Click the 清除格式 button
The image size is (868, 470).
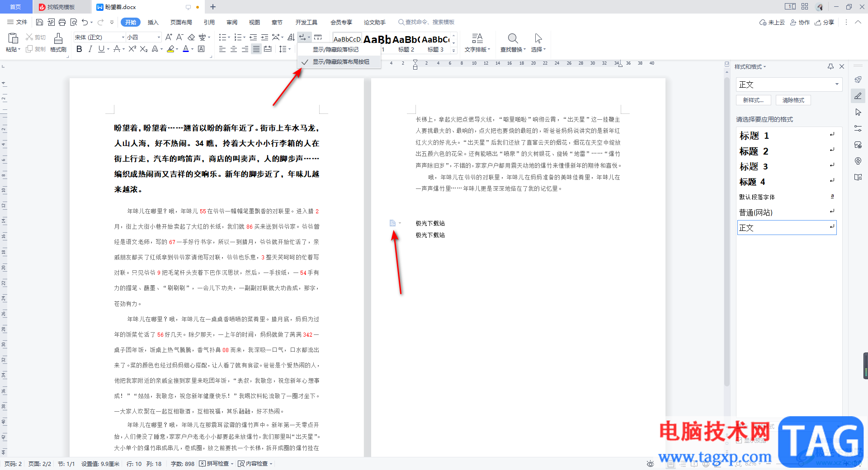pyautogui.click(x=793, y=100)
